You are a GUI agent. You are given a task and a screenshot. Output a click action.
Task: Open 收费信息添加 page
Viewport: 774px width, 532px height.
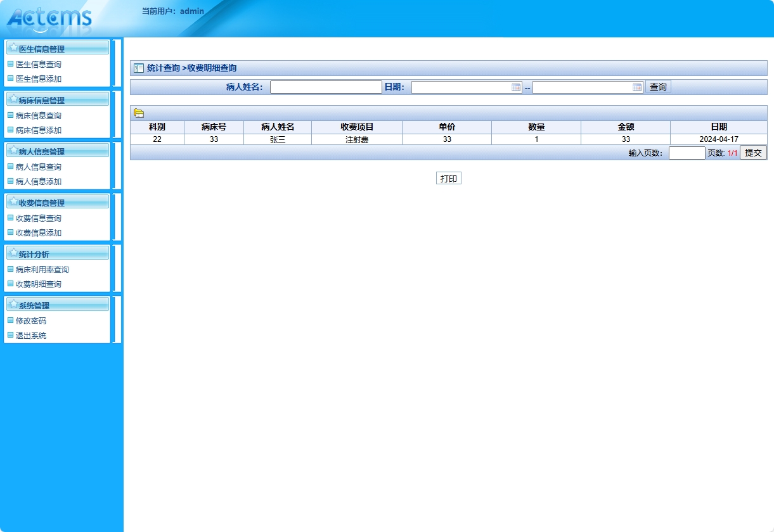coord(39,233)
